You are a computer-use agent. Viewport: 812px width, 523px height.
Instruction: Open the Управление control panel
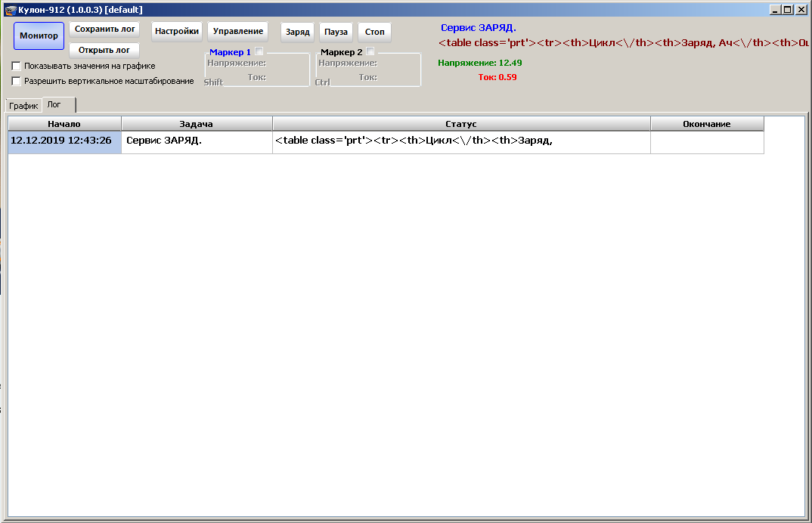pos(238,32)
